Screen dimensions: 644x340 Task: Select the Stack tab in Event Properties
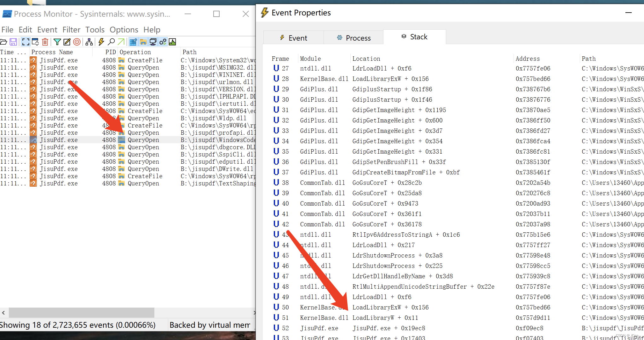click(414, 37)
